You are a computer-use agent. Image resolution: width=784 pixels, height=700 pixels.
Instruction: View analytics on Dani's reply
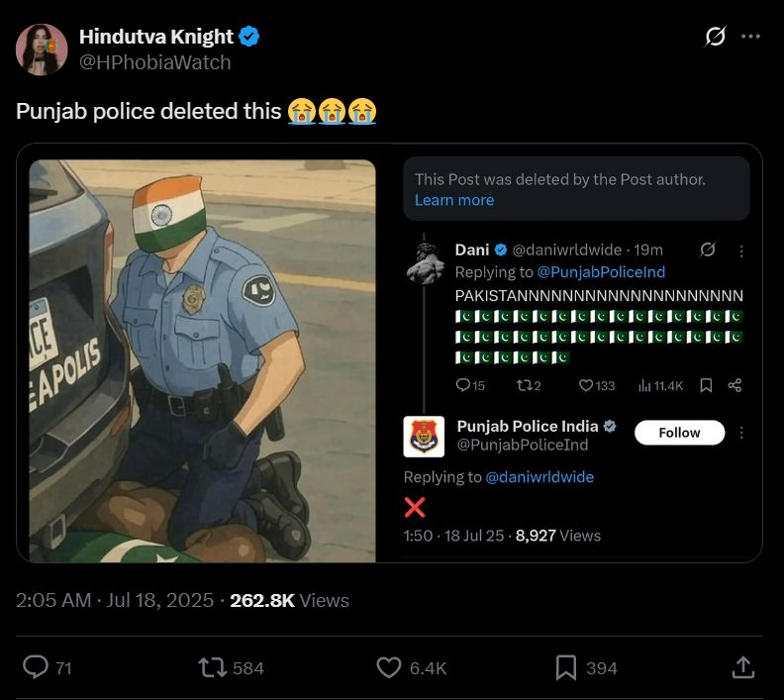point(643,385)
